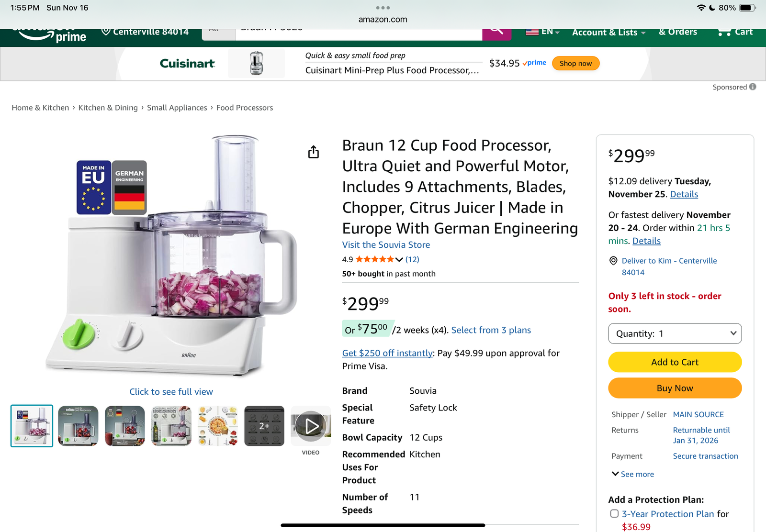Expand the star ratings breakdown chevron
The width and height of the screenshot is (766, 532).
tap(399, 259)
